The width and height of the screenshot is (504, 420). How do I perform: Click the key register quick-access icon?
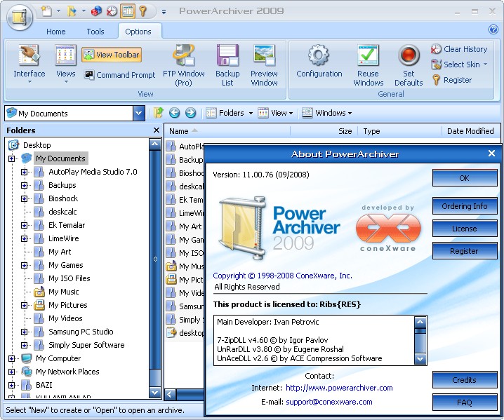(x=143, y=11)
